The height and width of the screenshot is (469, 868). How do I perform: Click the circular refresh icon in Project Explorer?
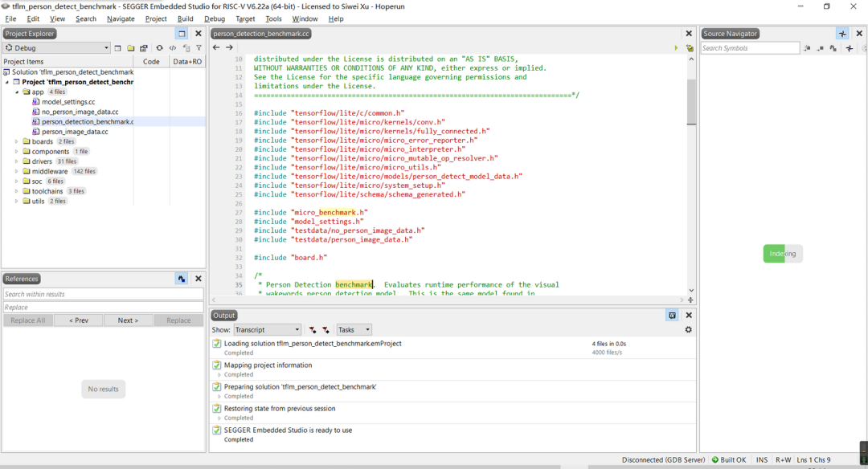coord(159,48)
